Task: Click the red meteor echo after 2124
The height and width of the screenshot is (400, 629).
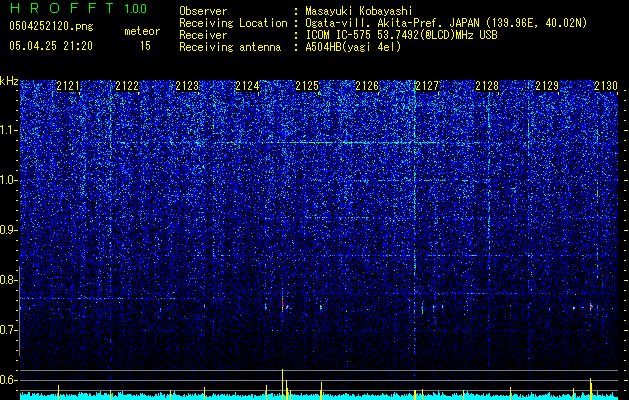Action: click(x=282, y=303)
